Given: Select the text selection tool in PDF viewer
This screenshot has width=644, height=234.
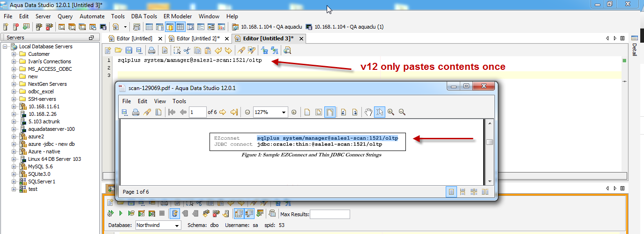Looking at the screenshot, I should (x=380, y=112).
